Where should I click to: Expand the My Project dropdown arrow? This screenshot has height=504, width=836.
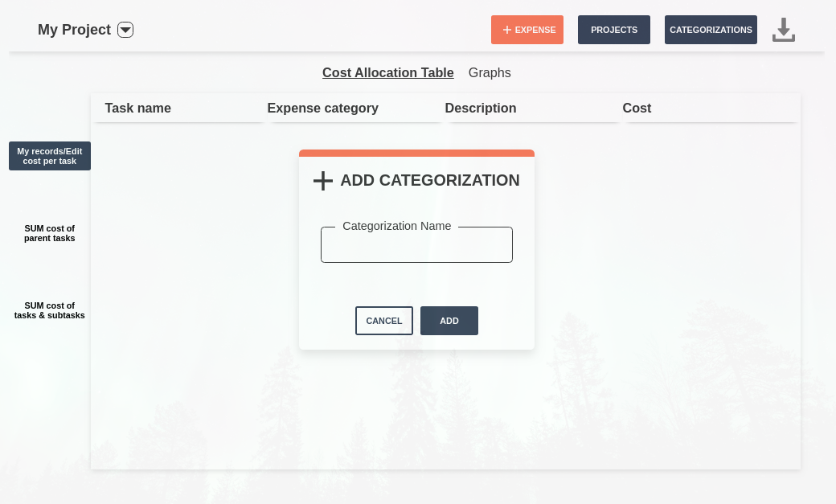[125, 30]
